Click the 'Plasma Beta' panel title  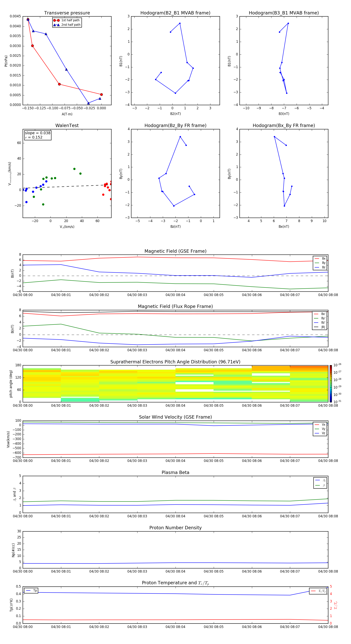[x=175, y=473]
